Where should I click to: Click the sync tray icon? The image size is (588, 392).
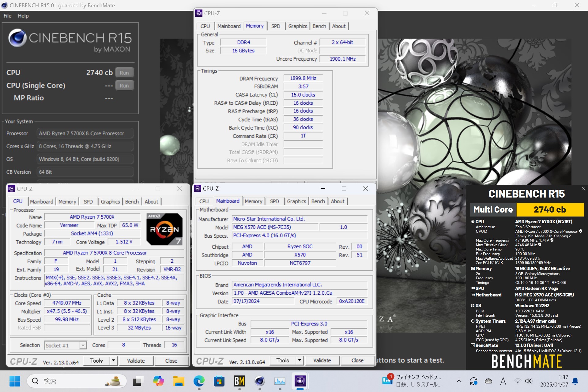[473, 381]
